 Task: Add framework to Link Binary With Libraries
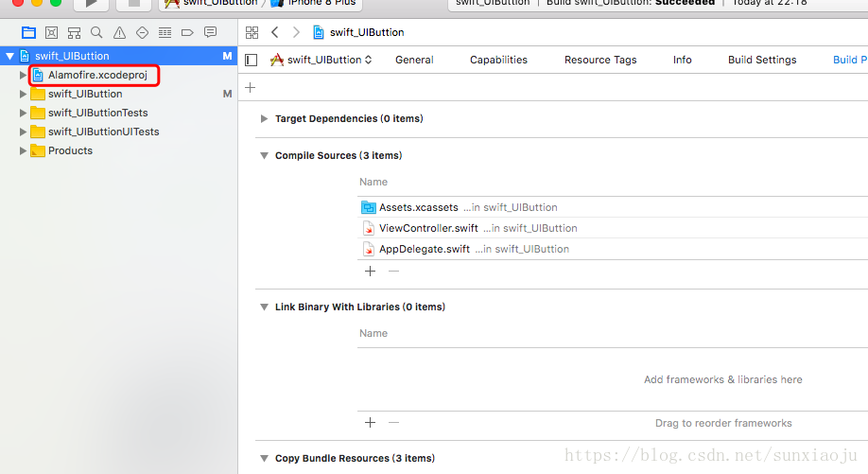pyautogui.click(x=371, y=423)
